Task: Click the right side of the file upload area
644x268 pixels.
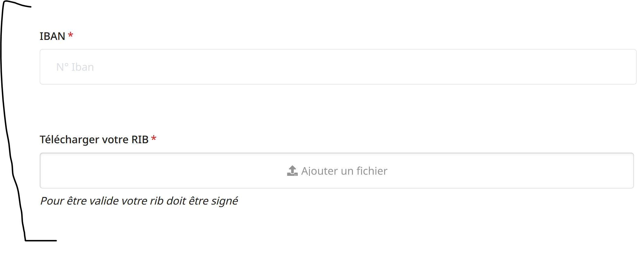Action: coord(545,171)
